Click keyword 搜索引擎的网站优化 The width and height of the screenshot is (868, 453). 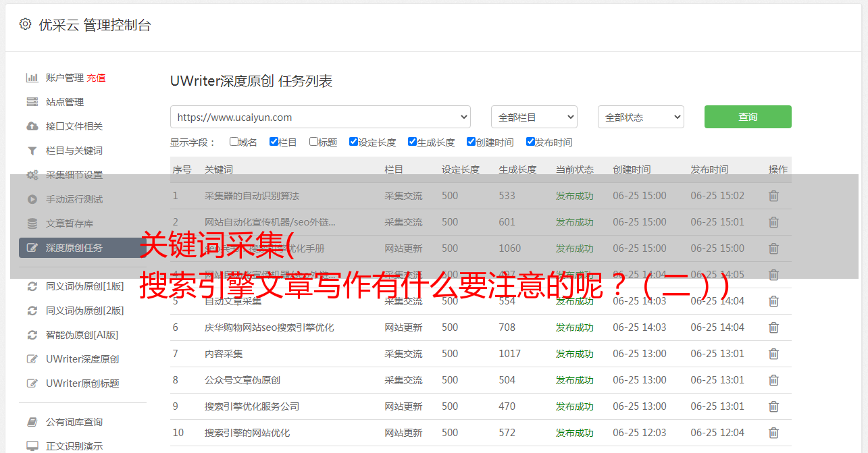pyautogui.click(x=247, y=433)
